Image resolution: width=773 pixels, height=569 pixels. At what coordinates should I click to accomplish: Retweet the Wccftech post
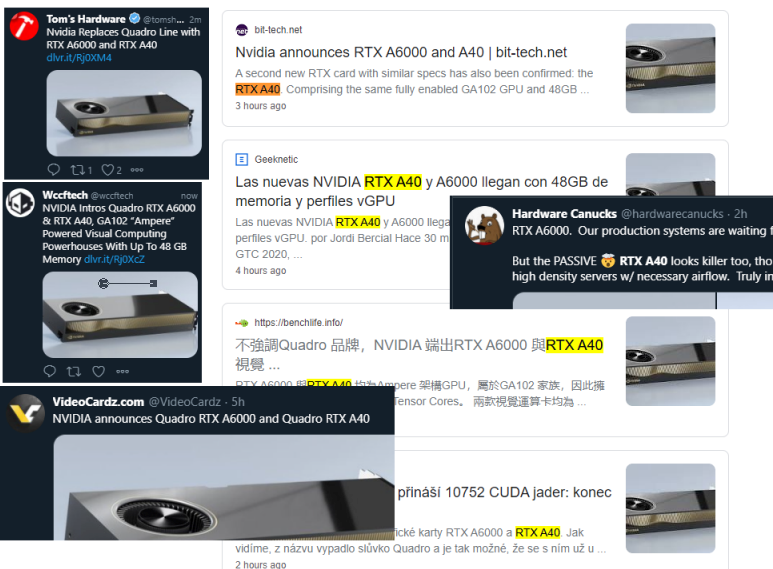(74, 371)
